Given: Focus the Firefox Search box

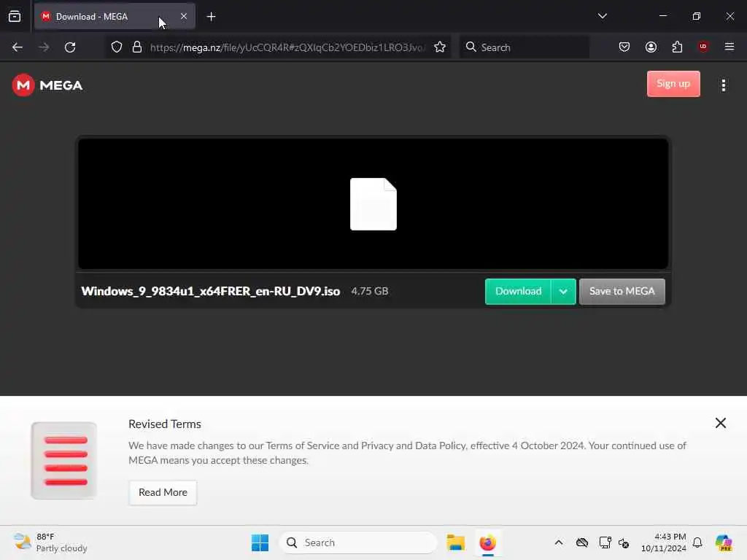Looking at the screenshot, I should coord(524,47).
